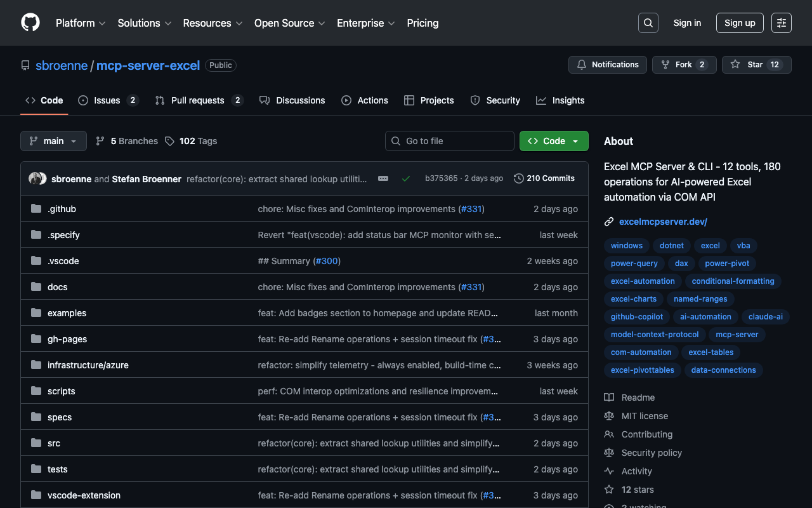Switch to the Issues tab
Screen dimensions: 812x508
click(107, 100)
